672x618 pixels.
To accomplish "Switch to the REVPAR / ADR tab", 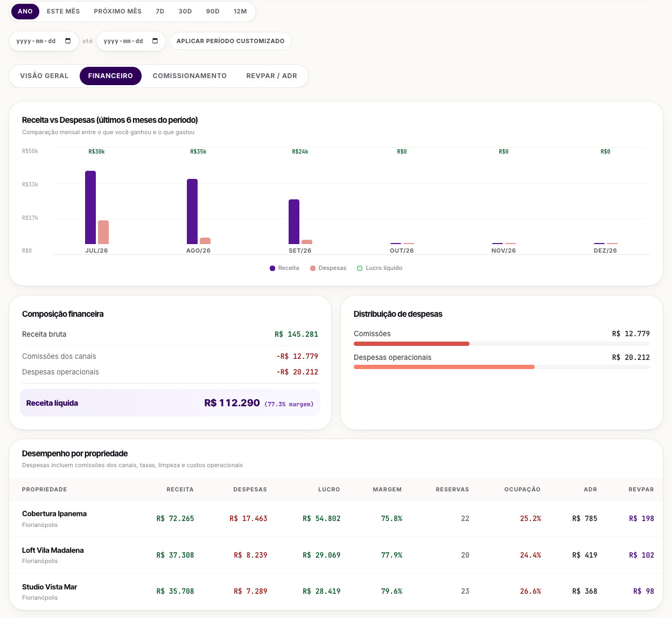I will 272,76.
